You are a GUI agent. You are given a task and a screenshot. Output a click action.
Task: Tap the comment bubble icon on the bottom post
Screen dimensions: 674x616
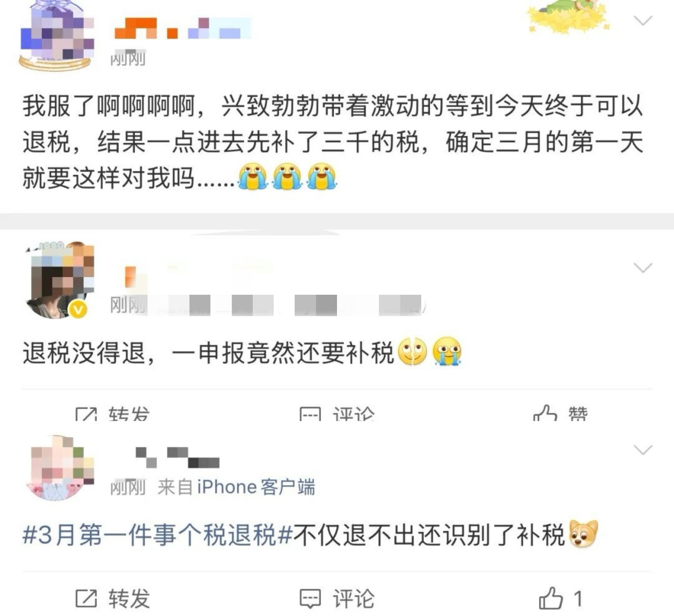tap(310, 598)
